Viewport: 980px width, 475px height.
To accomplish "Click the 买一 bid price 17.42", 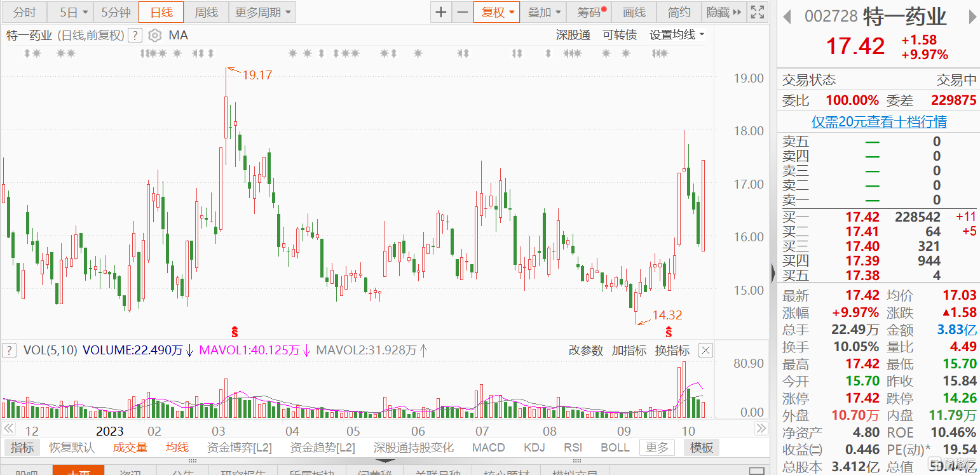I will coord(862,217).
